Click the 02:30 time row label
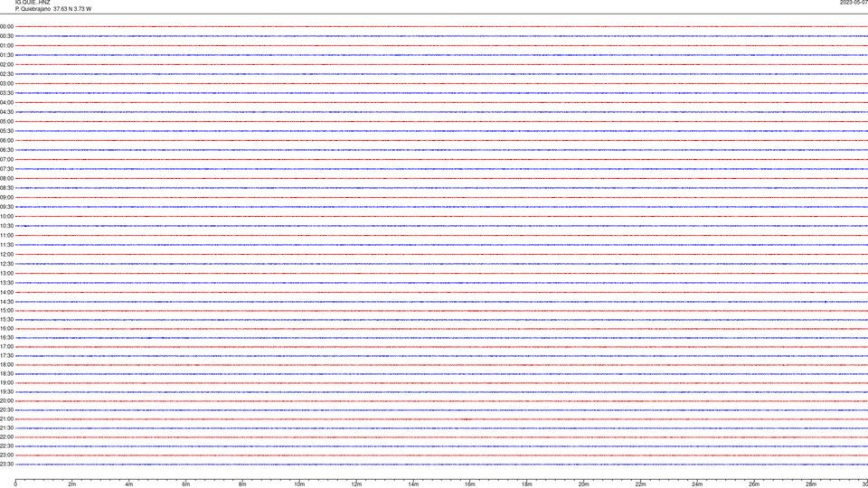This screenshot has width=868, height=488. (x=6, y=74)
